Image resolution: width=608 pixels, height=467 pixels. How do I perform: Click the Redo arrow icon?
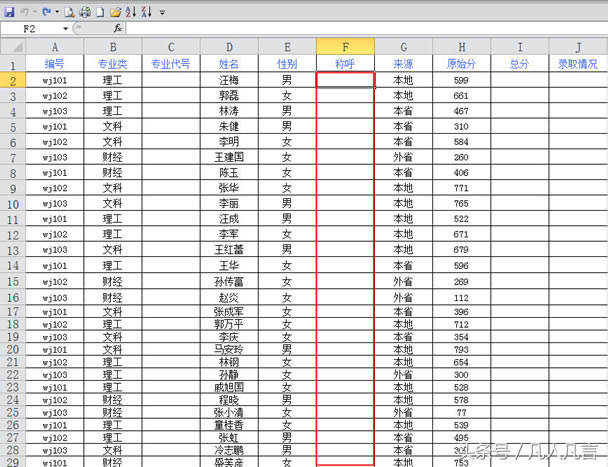pos(46,11)
